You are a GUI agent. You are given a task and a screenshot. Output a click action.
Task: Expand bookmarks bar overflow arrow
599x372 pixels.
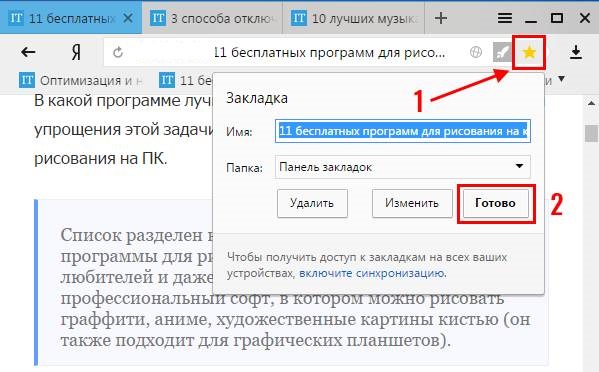point(561,79)
